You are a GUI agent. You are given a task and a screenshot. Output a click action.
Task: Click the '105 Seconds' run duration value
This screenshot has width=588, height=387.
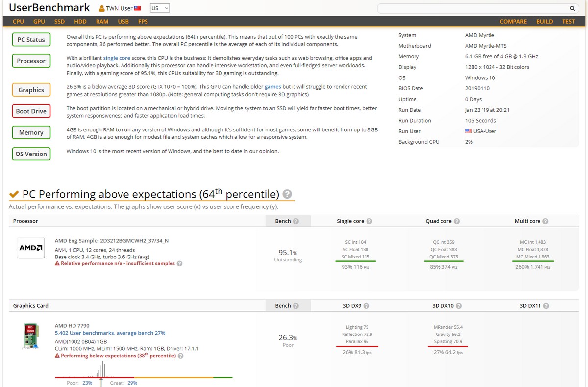click(x=481, y=121)
